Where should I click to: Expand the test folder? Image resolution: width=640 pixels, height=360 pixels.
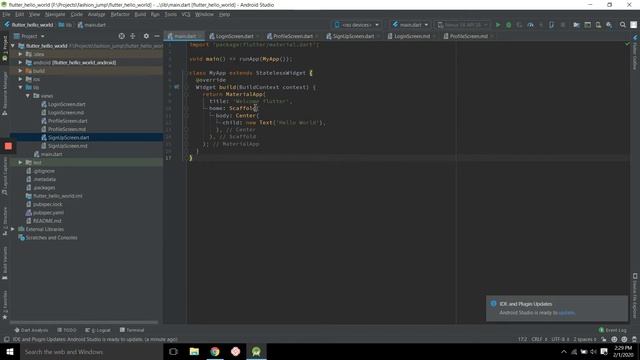click(x=20, y=162)
